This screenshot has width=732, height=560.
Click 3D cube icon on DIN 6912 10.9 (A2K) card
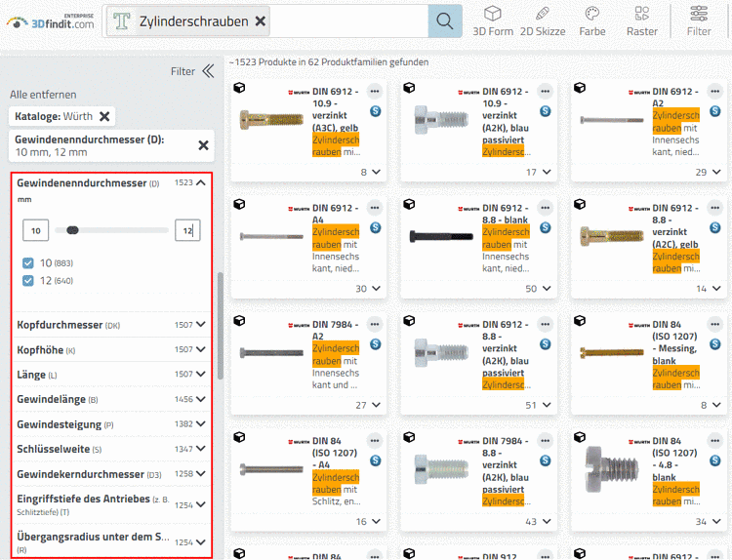(409, 87)
